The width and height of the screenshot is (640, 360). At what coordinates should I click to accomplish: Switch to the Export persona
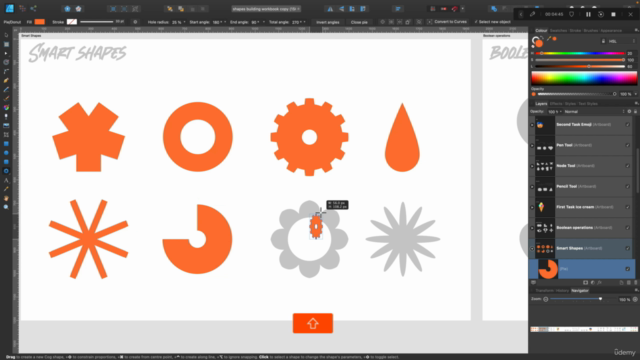33,8
